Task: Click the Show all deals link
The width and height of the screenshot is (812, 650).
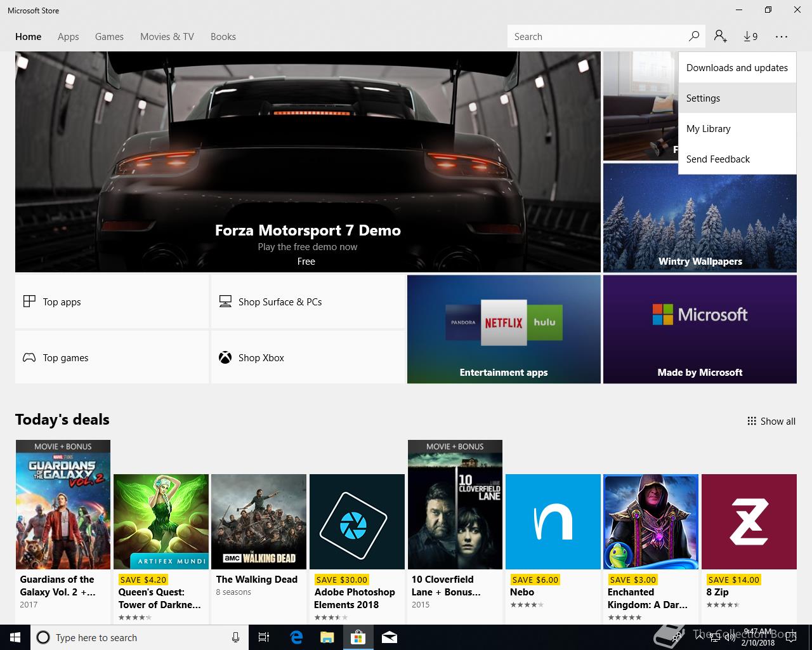Action: click(x=771, y=421)
